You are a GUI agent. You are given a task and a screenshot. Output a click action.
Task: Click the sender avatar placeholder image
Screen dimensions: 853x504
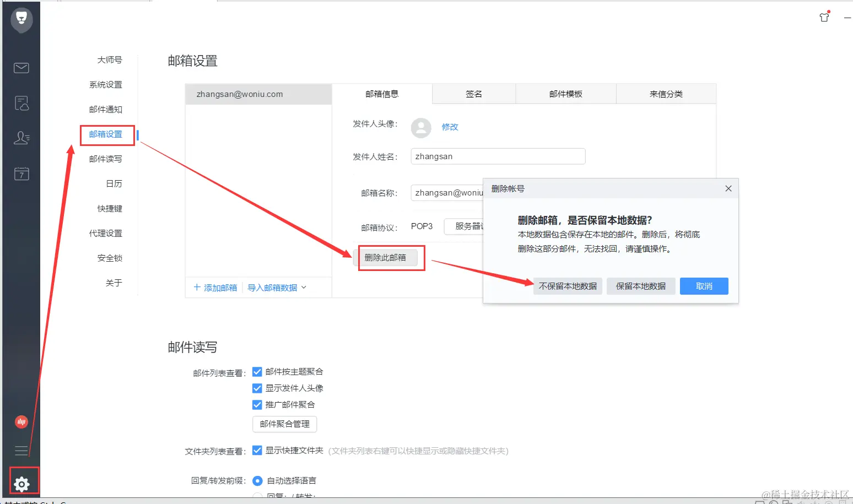pos(421,128)
